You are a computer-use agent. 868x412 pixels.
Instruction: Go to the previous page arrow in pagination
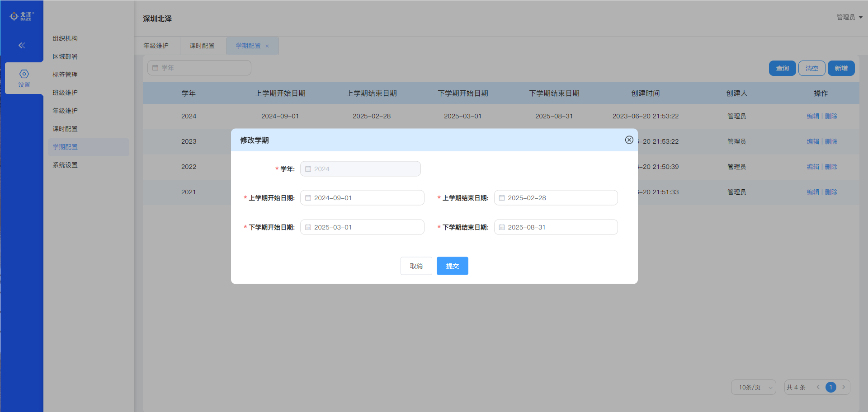(x=818, y=387)
